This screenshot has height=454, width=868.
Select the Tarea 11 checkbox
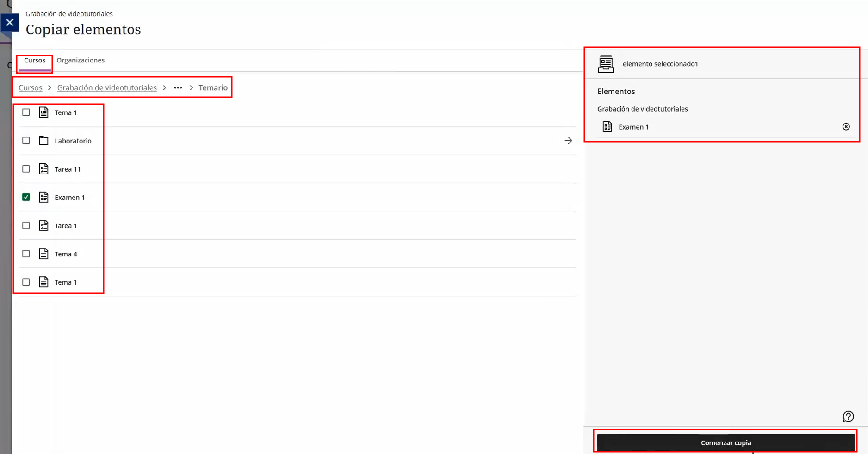[x=26, y=169]
